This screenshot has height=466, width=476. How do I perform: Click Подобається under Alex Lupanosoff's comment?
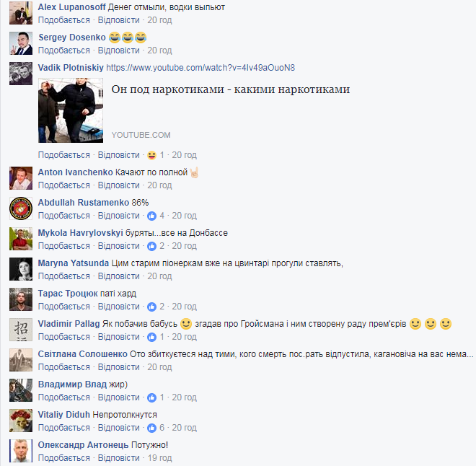(x=63, y=20)
